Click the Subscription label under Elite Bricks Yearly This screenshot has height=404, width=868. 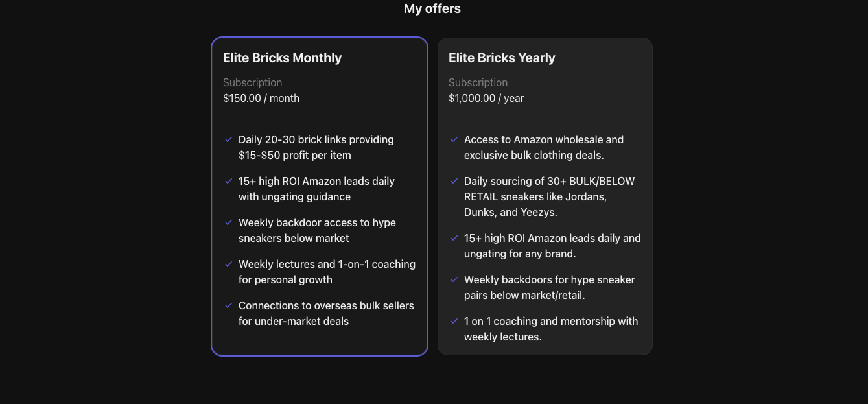click(478, 82)
